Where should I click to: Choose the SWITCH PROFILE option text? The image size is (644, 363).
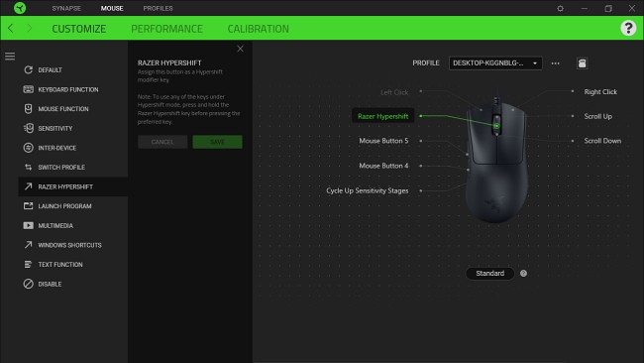click(61, 167)
